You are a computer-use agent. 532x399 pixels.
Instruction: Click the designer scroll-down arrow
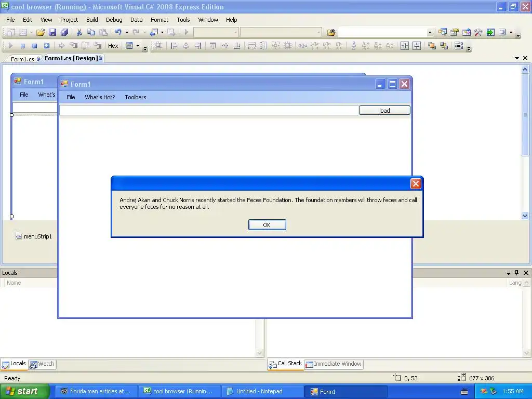525,216
